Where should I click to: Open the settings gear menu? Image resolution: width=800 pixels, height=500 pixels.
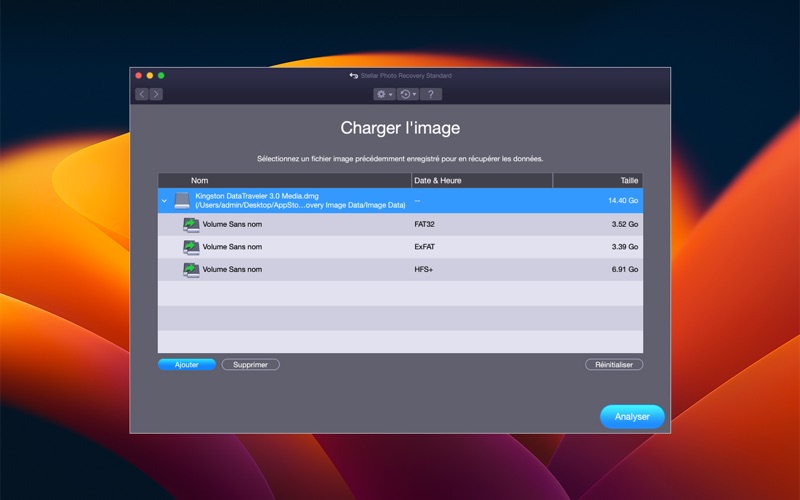tap(384, 94)
